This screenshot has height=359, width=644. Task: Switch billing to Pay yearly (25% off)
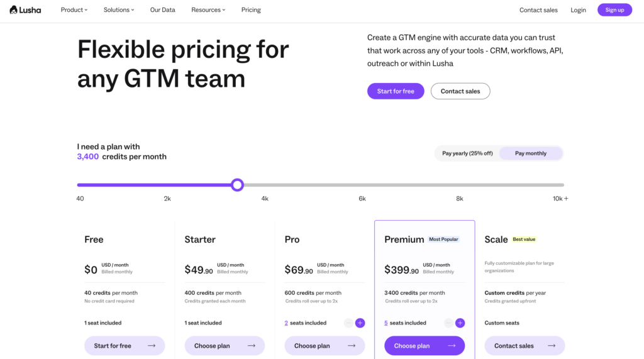pos(467,153)
